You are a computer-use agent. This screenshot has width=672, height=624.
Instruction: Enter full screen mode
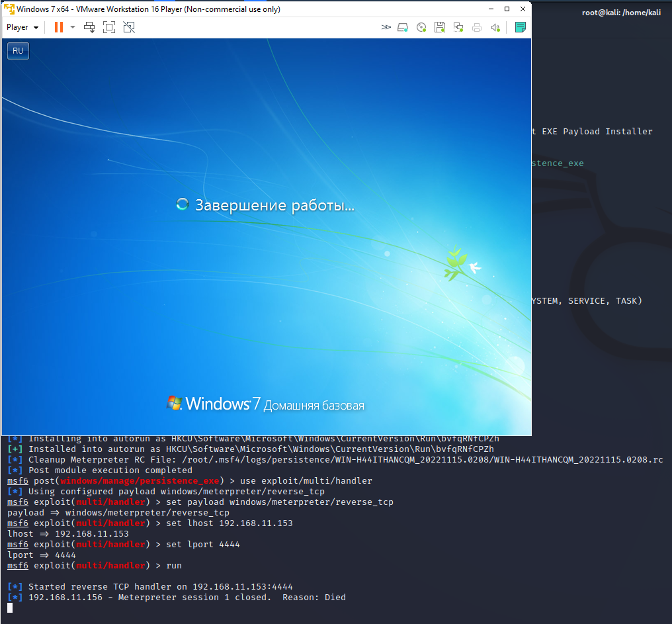109,27
